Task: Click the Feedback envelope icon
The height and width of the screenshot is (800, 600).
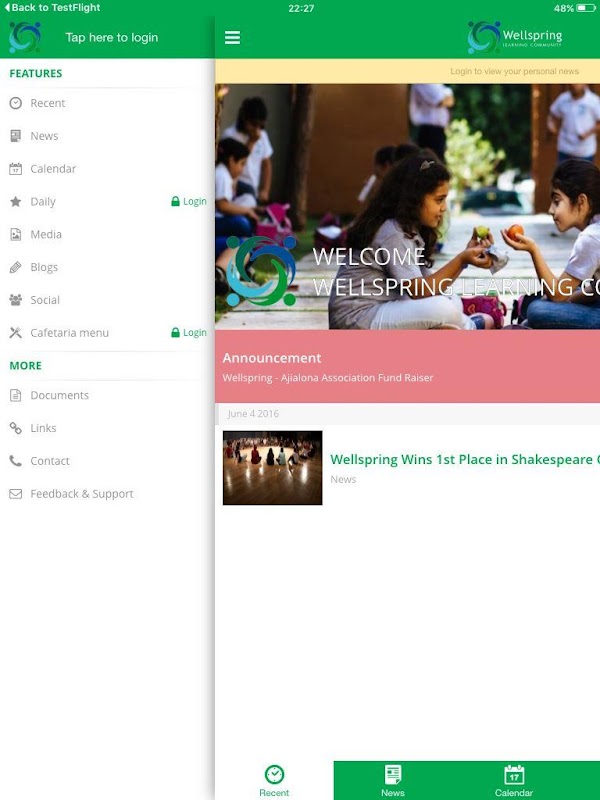Action: (16, 494)
